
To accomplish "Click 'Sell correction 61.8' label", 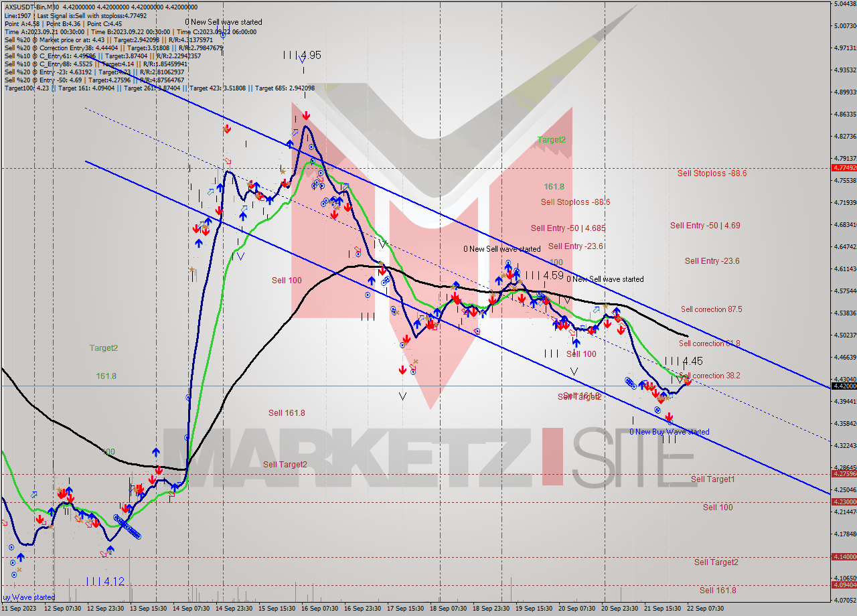I will point(709,343).
